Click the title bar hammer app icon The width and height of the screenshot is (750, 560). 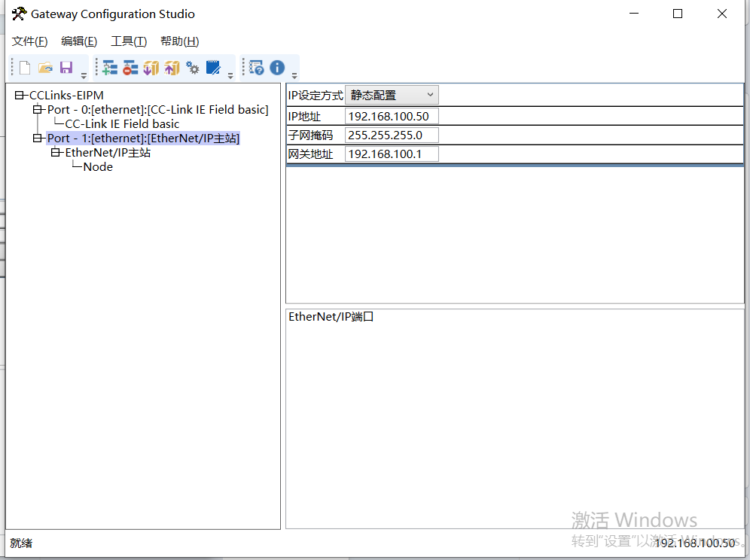tap(19, 14)
